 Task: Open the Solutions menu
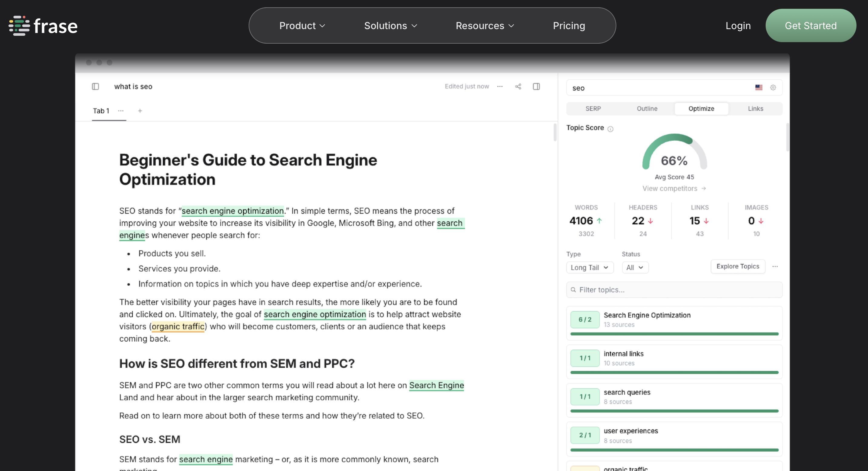(390, 26)
